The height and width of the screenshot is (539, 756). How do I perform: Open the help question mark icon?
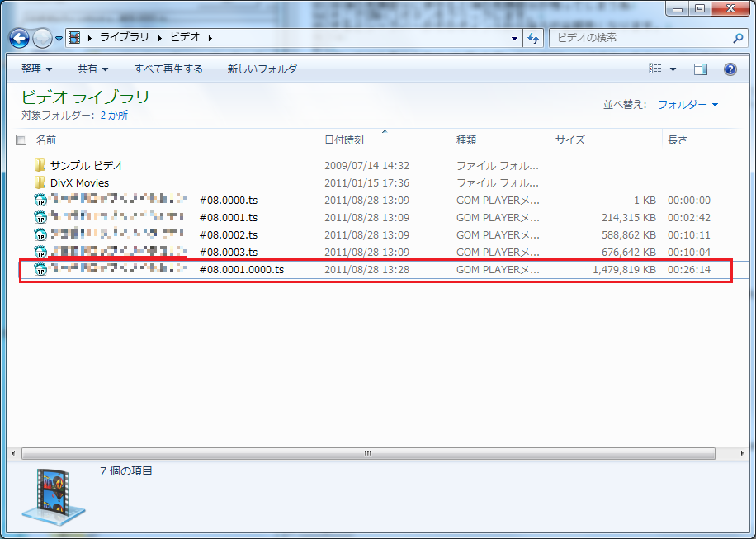click(x=730, y=69)
